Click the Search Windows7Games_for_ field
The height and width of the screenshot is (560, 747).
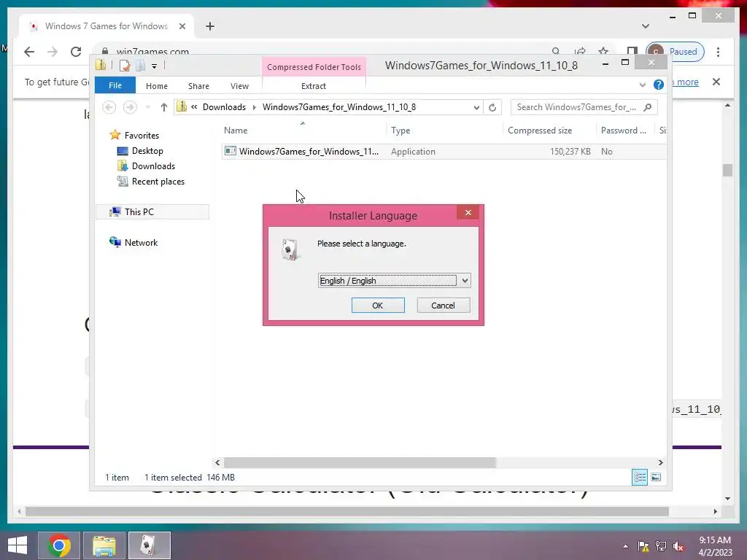coord(576,107)
